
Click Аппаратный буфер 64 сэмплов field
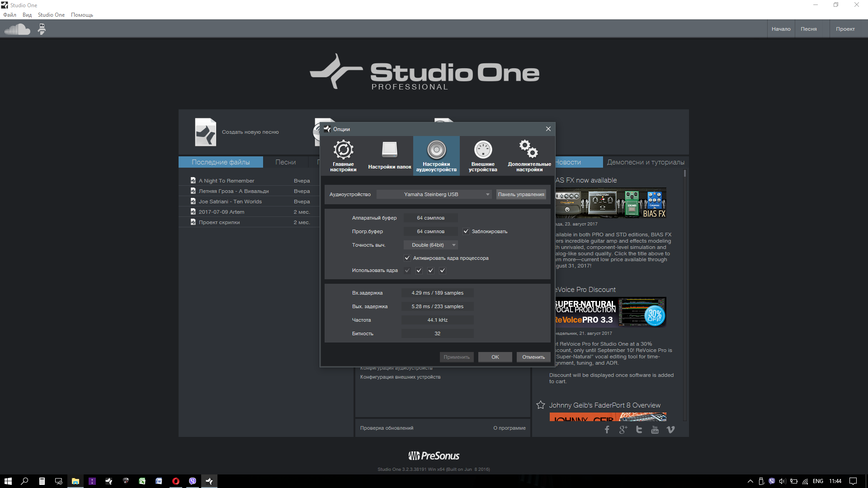coord(430,218)
